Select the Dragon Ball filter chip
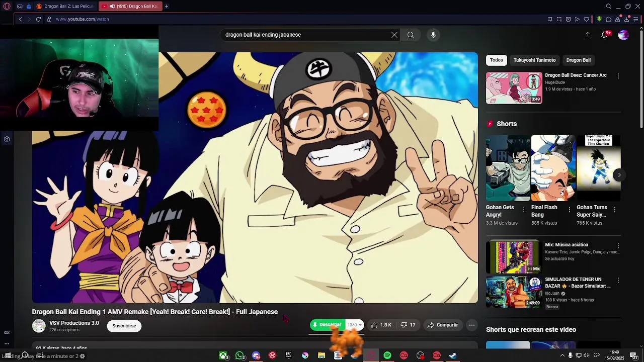 [x=579, y=60]
